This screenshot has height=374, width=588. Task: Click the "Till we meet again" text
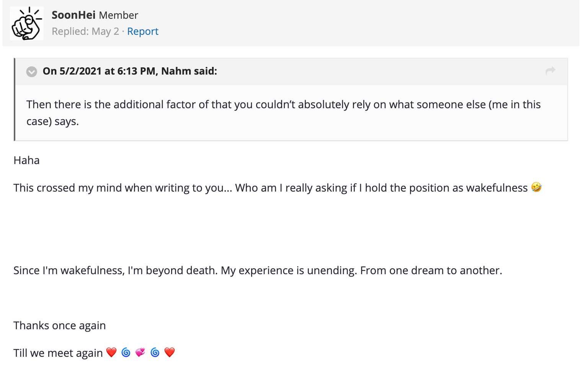(x=58, y=353)
